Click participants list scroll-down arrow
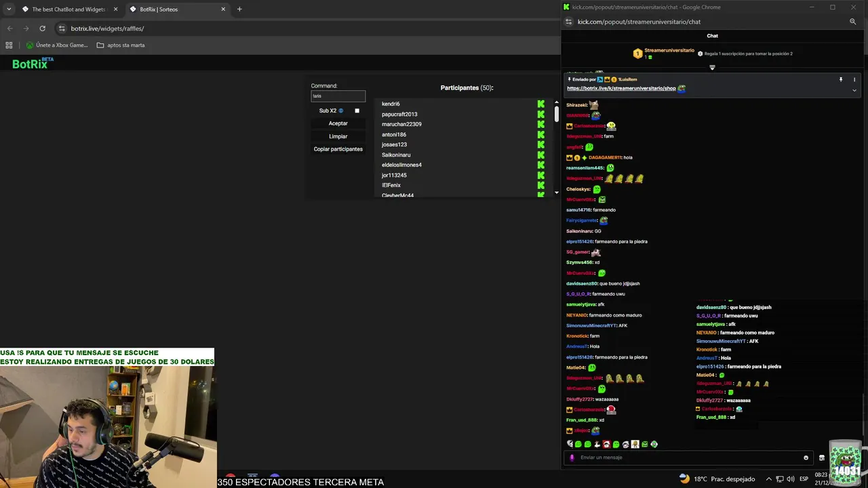This screenshot has width=868, height=488. click(557, 192)
